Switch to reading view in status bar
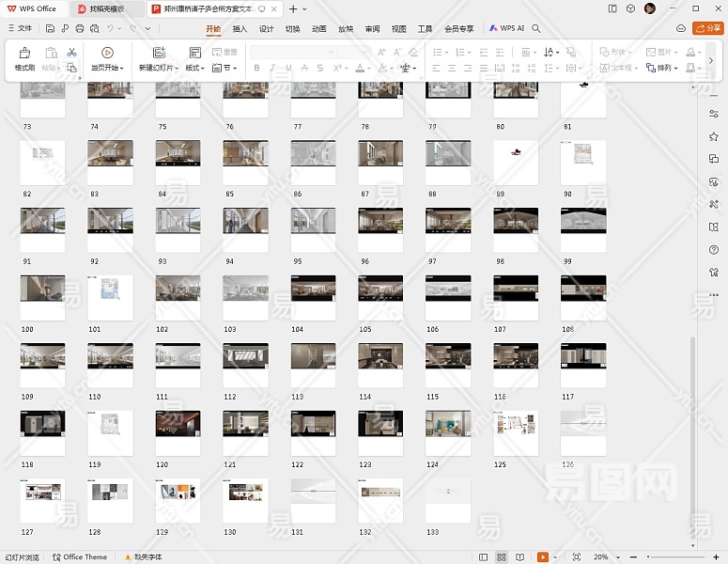Viewport: 728px width, 564px height. click(x=521, y=557)
